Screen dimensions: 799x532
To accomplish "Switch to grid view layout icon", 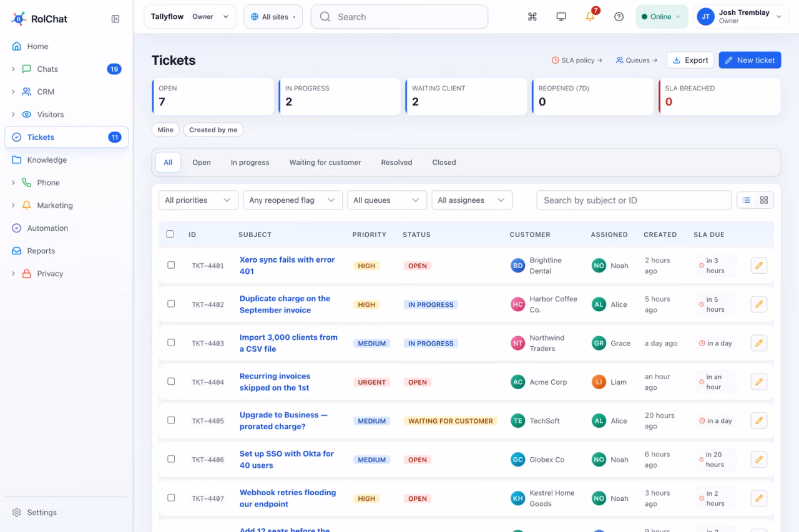I will (x=764, y=200).
